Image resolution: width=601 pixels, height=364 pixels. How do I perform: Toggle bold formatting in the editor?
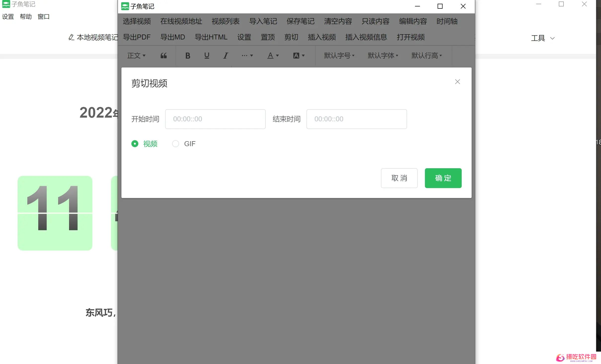click(x=188, y=56)
